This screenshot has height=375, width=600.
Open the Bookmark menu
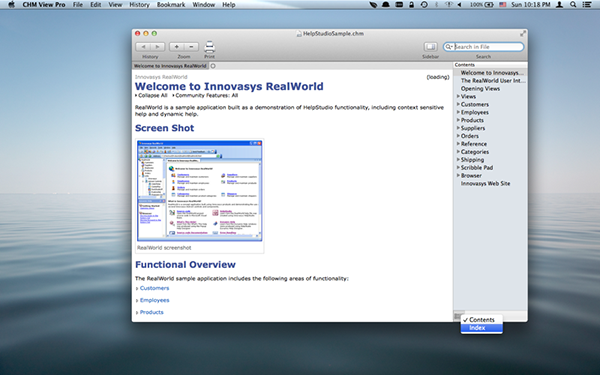[171, 5]
